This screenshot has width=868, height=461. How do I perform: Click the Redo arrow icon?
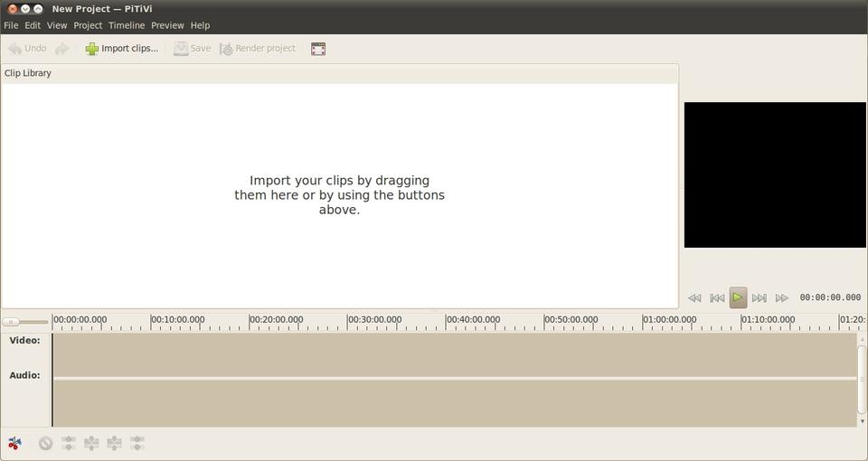(61, 49)
